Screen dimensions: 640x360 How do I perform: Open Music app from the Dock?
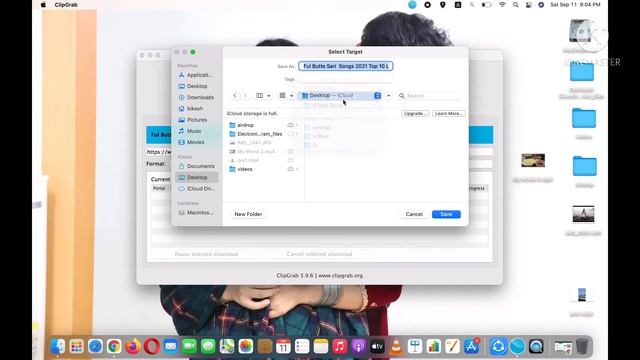pos(340,347)
